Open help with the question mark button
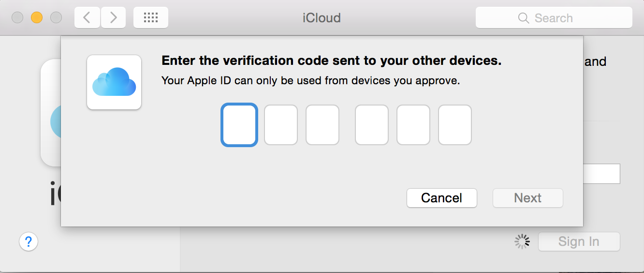Screen dimensions: 644x273 tap(29, 241)
